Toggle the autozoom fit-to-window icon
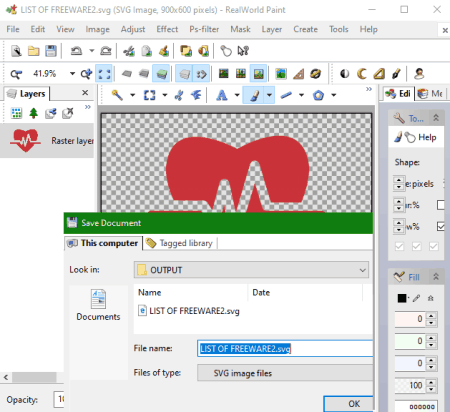Viewport: 450px width, 412px height. click(x=104, y=74)
